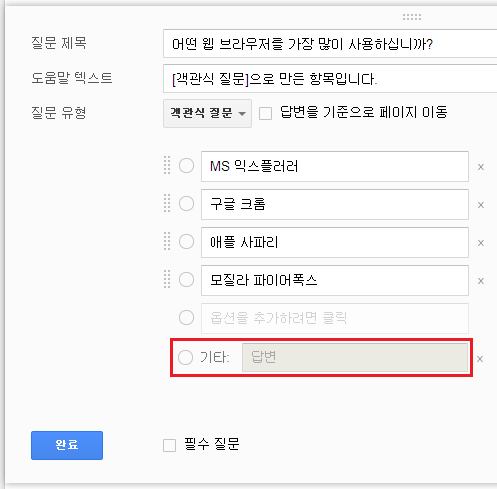Check the 필수 질문 checkbox
The height and width of the screenshot is (489, 497).
(169, 445)
